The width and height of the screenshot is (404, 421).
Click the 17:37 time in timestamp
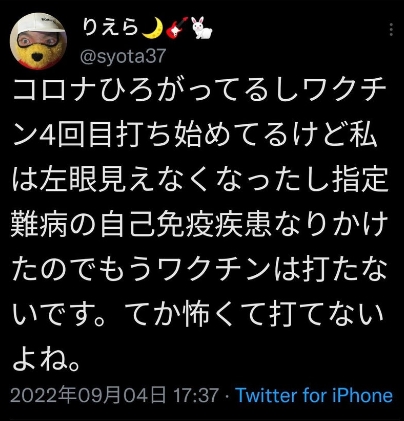196,395
